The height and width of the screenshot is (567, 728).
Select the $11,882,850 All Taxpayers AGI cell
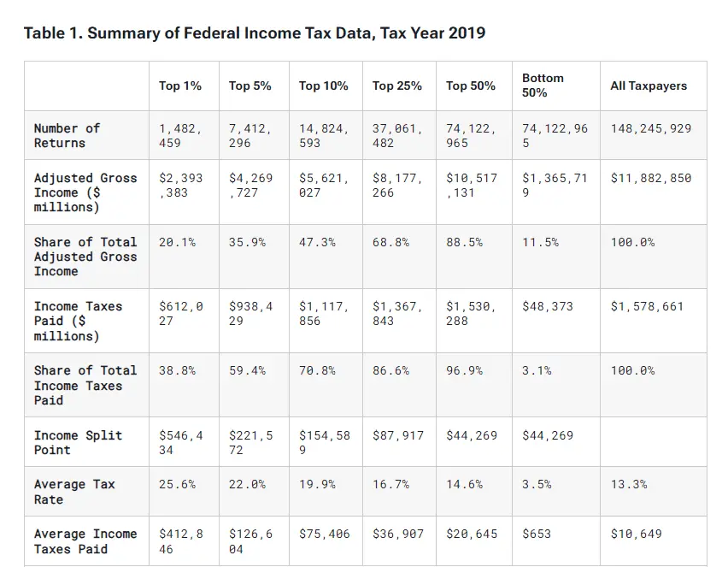[651, 178]
